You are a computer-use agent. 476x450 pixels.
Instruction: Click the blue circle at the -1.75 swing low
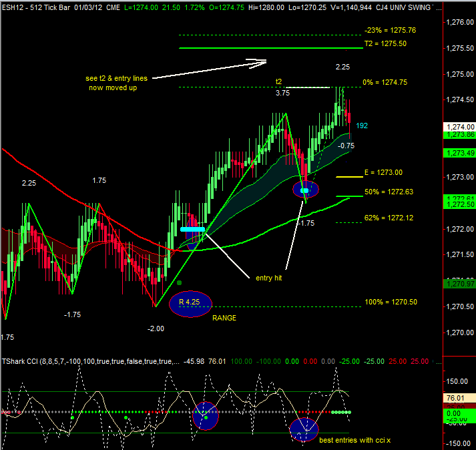[x=306, y=190]
